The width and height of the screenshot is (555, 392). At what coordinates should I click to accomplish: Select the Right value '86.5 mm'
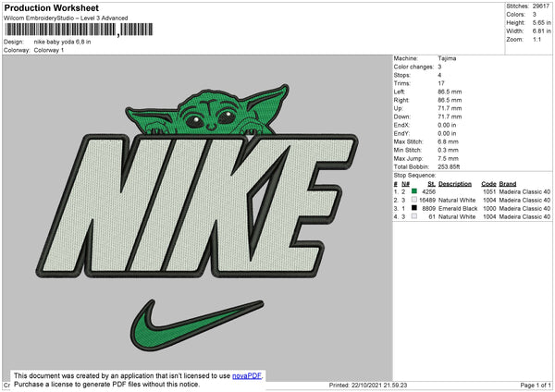(x=450, y=100)
